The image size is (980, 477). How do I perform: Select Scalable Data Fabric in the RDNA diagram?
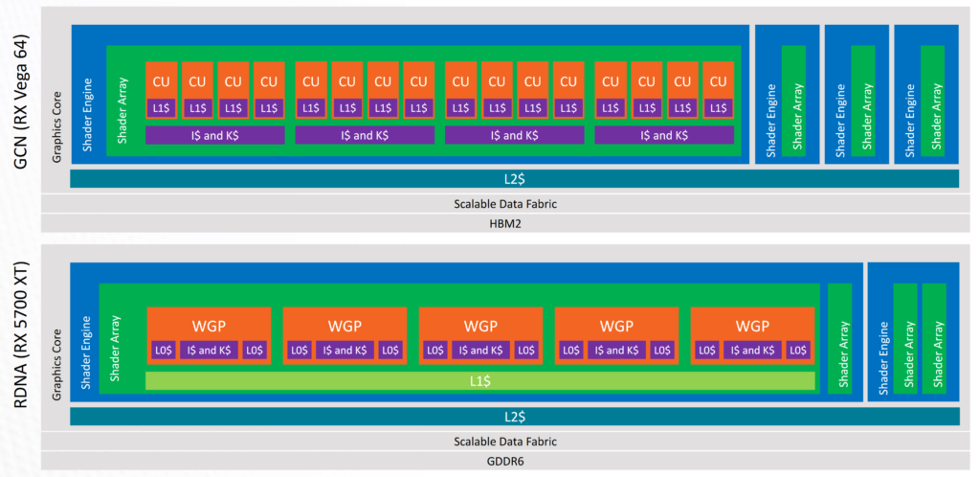coord(505,442)
